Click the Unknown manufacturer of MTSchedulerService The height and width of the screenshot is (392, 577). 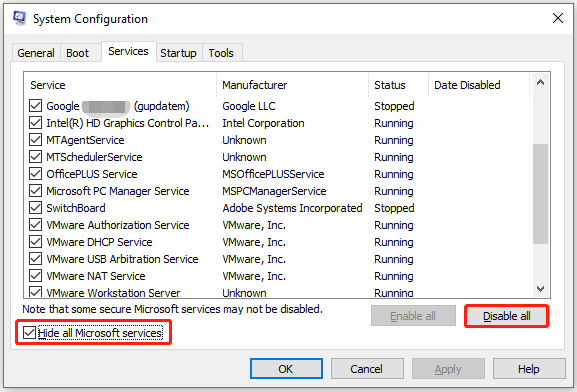point(244,157)
